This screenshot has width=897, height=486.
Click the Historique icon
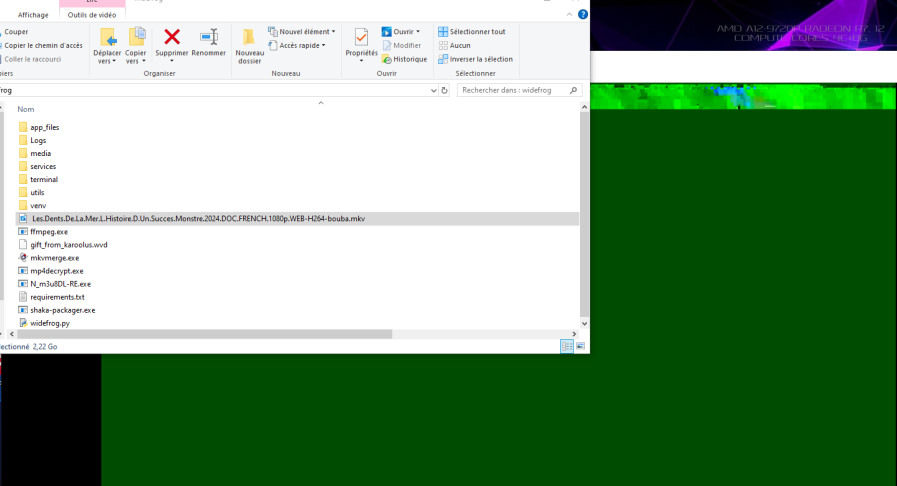click(x=387, y=59)
